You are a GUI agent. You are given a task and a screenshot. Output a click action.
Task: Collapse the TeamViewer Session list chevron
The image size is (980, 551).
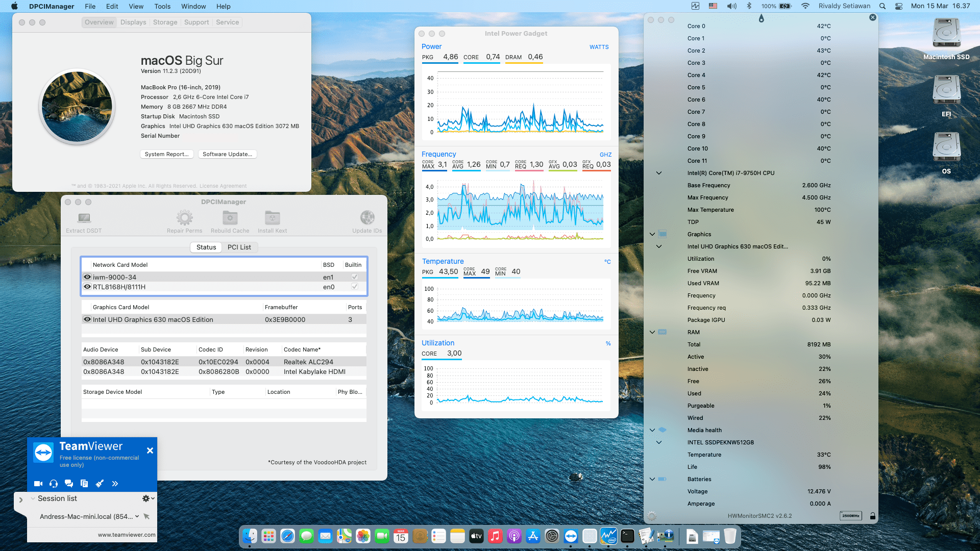coord(33,498)
